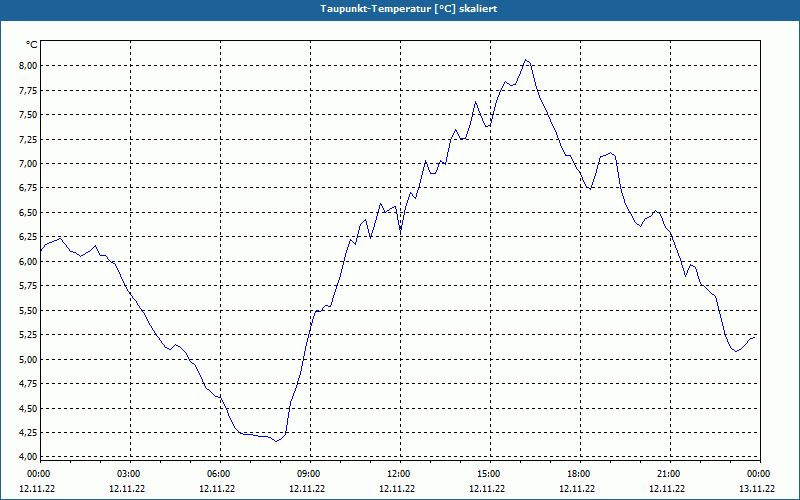Click the 6,25 y-axis label
The height and width of the screenshot is (500, 800).
pos(28,237)
